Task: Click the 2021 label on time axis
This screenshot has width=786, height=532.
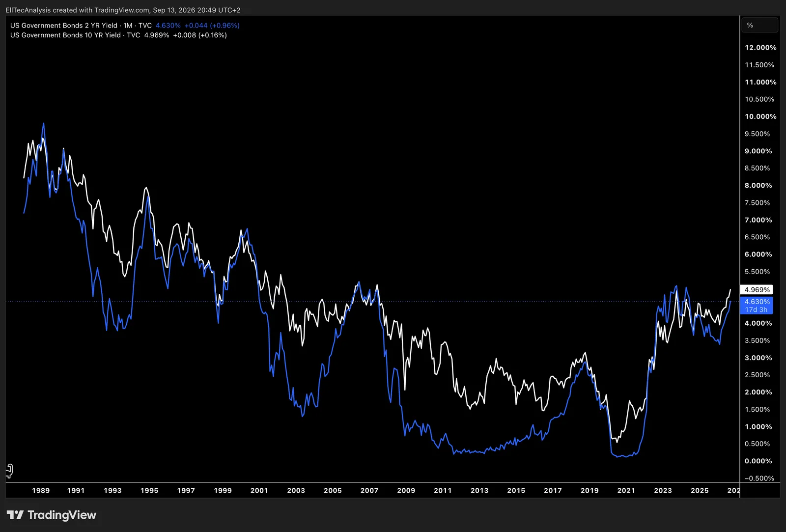Action: click(626, 490)
